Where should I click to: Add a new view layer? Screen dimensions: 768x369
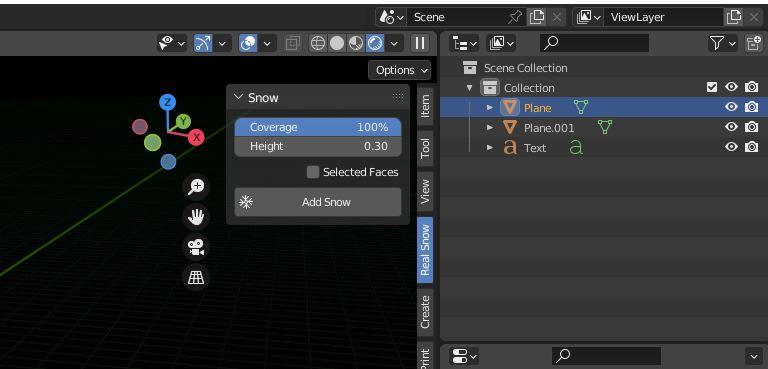click(x=734, y=17)
